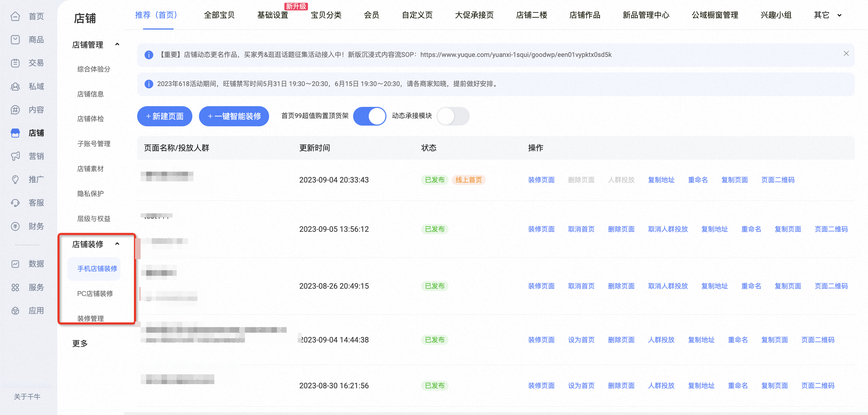The image size is (868, 415).
Task: Open the 店铺作品 tab
Action: (585, 15)
